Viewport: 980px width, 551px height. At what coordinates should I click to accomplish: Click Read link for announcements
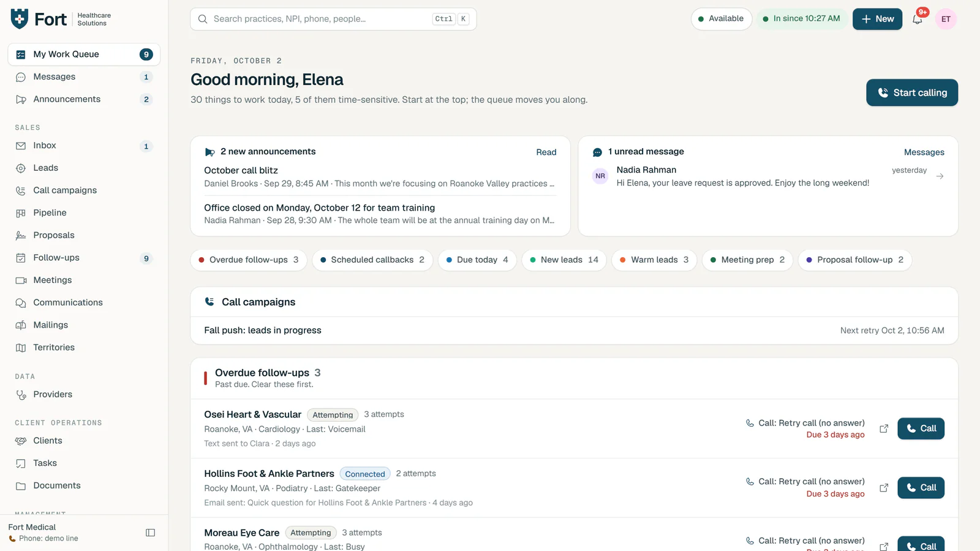pos(546,152)
